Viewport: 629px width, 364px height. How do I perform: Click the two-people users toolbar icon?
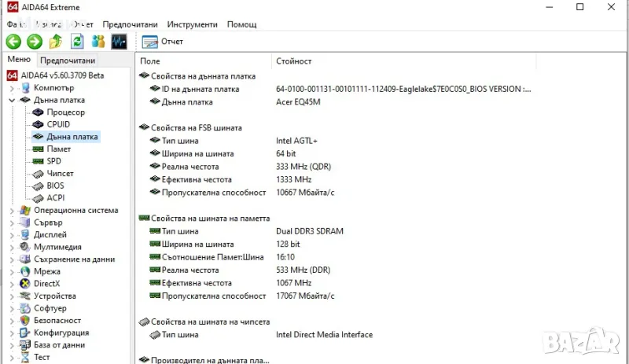point(98,42)
